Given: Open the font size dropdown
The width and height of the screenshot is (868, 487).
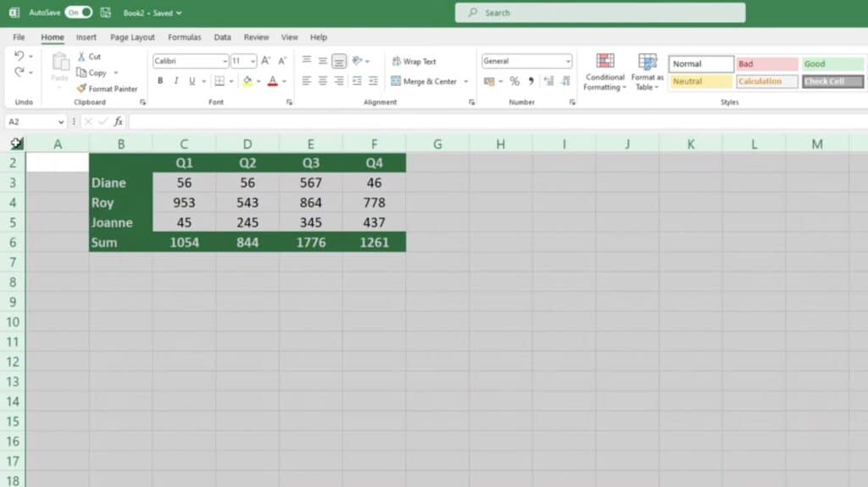Looking at the screenshot, I should (x=253, y=61).
